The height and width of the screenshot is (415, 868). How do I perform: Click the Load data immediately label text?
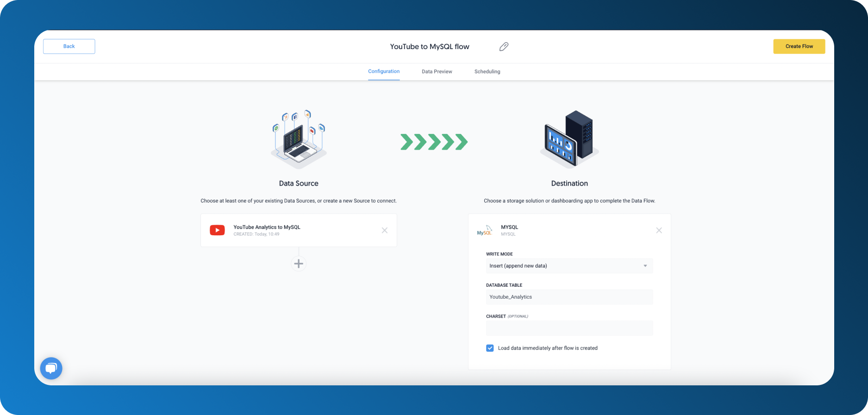point(548,348)
